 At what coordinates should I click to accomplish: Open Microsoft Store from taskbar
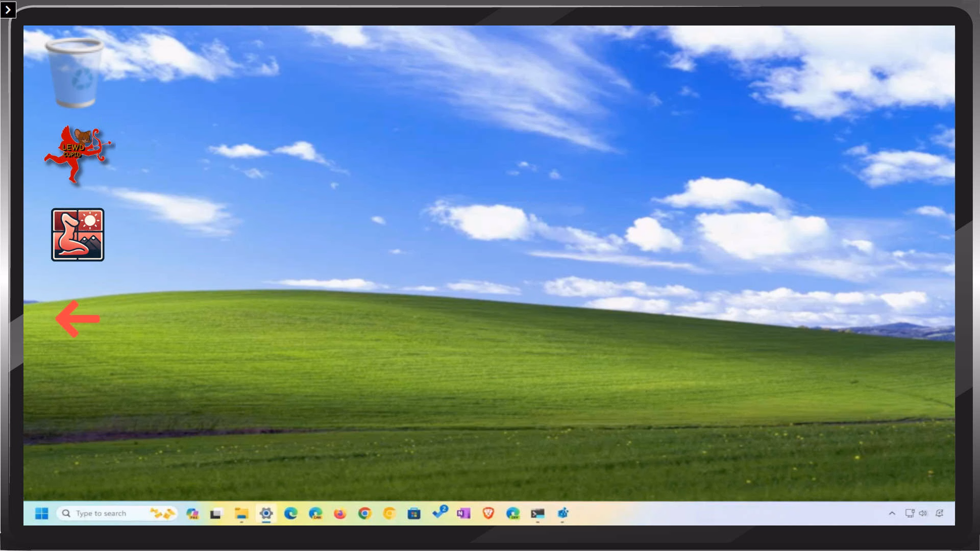point(414,513)
